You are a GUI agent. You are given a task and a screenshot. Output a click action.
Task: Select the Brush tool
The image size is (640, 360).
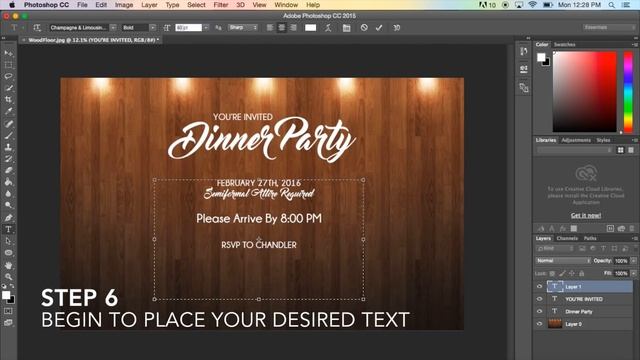coord(8,135)
